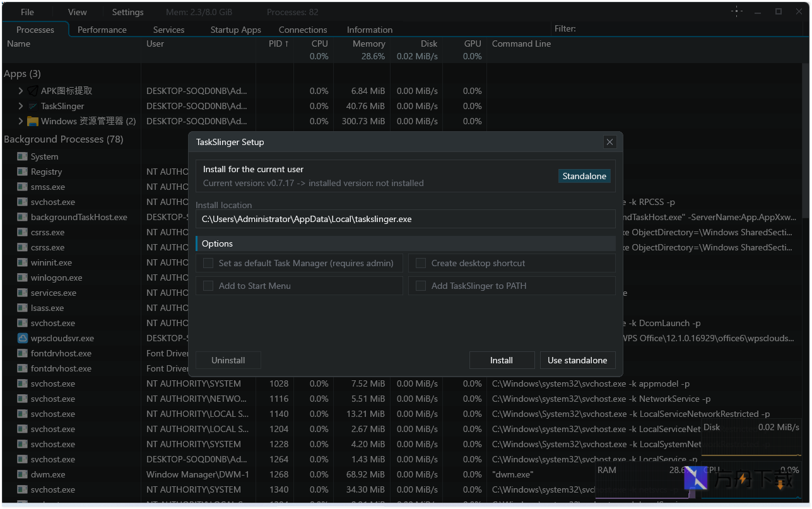Click the User column header

tap(155, 44)
